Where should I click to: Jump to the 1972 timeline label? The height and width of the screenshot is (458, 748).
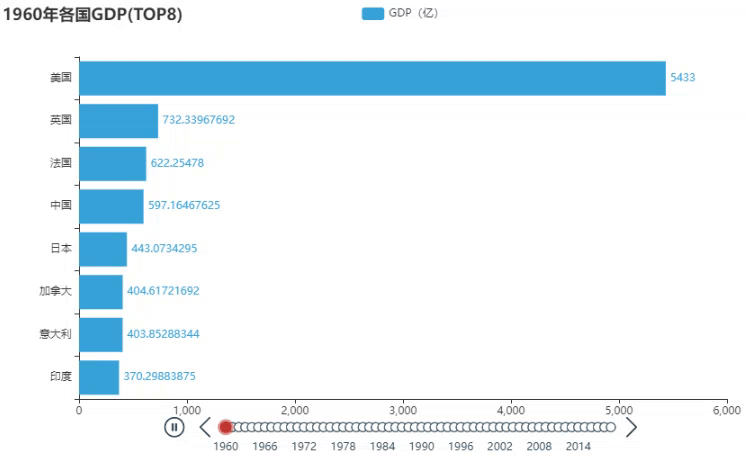[x=304, y=447]
